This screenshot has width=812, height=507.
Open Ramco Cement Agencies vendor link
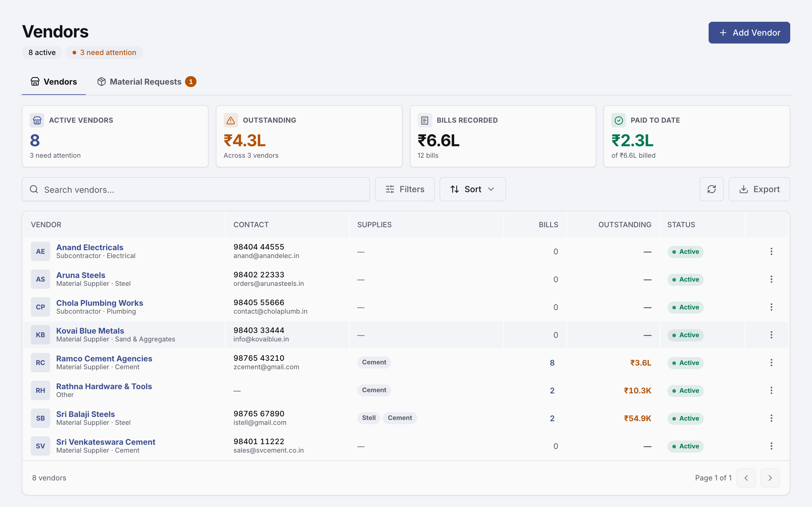click(x=104, y=358)
